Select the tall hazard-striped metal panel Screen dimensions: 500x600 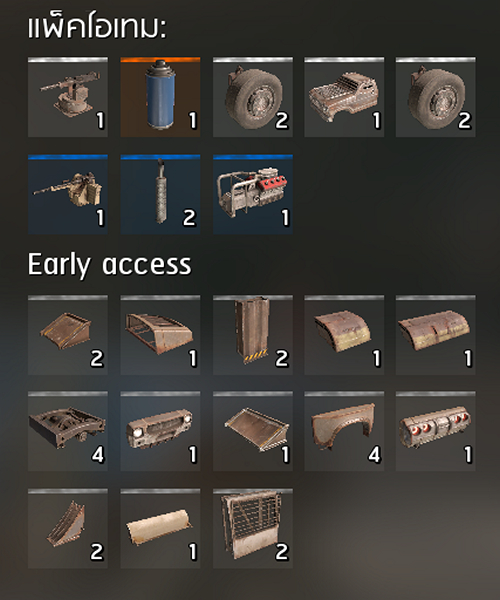coord(253,335)
